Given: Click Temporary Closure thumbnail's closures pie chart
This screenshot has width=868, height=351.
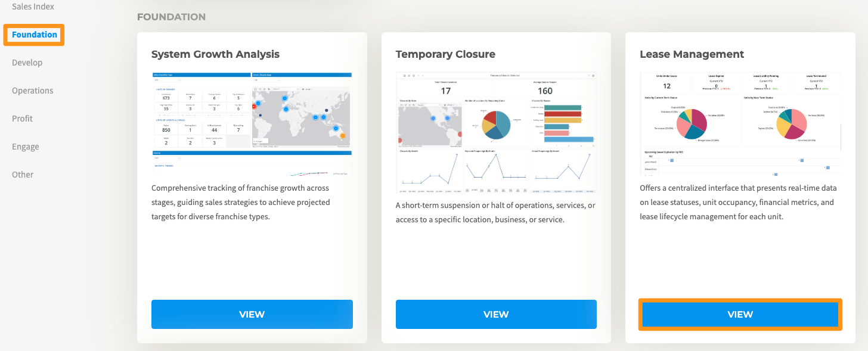Looking at the screenshot, I should pyautogui.click(x=496, y=124).
